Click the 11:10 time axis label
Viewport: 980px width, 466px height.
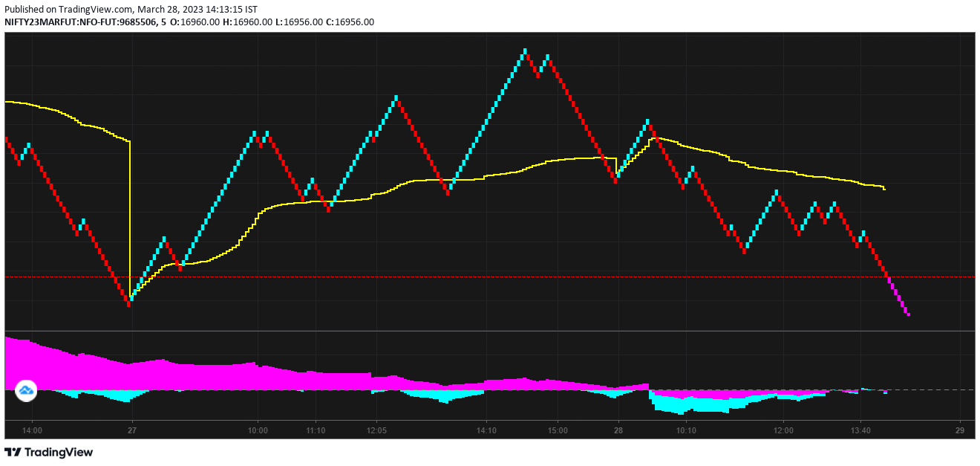point(316,430)
